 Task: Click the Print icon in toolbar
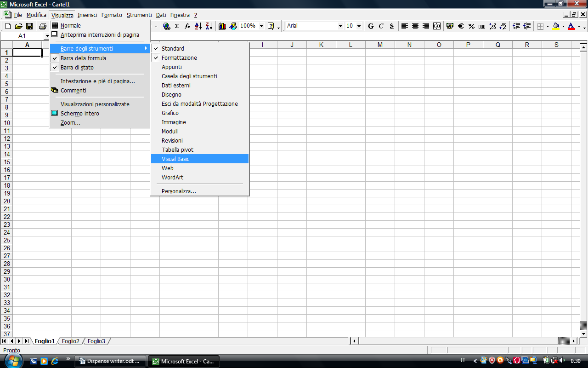[43, 26]
